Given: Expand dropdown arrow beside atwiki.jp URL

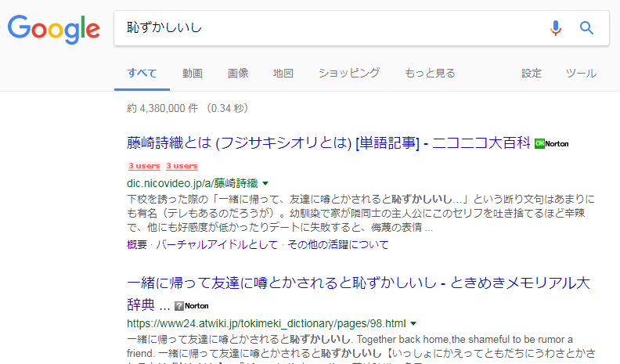Looking at the screenshot, I should pyautogui.click(x=413, y=324).
